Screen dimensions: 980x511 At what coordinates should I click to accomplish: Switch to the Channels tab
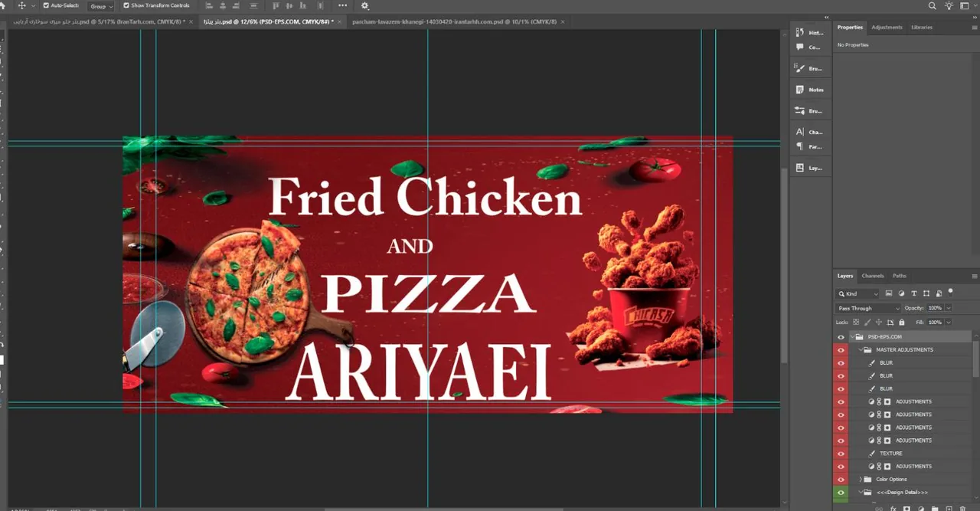click(873, 276)
